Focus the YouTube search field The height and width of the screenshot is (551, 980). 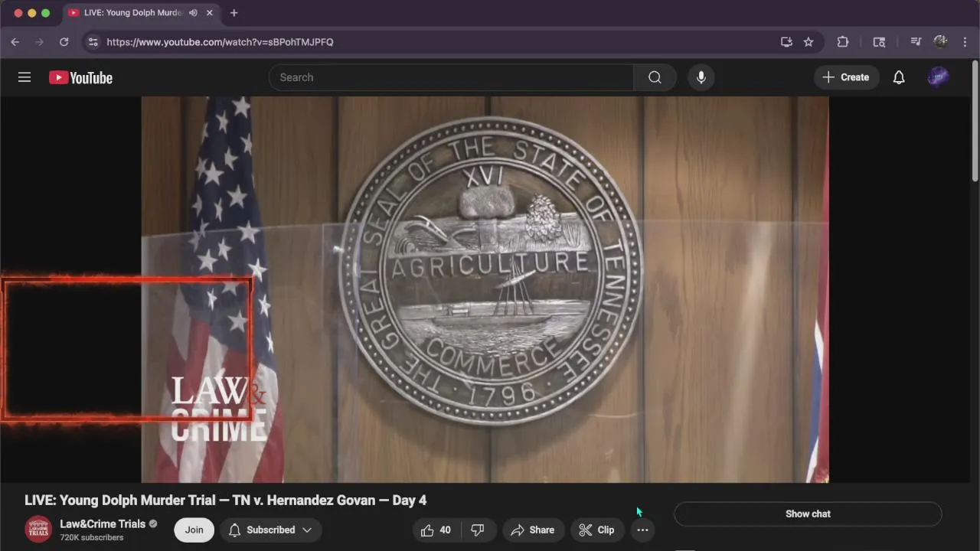[x=451, y=77]
